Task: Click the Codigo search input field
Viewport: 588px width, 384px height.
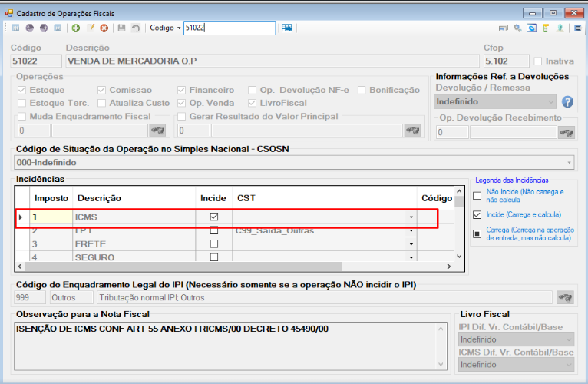Action: [230, 28]
